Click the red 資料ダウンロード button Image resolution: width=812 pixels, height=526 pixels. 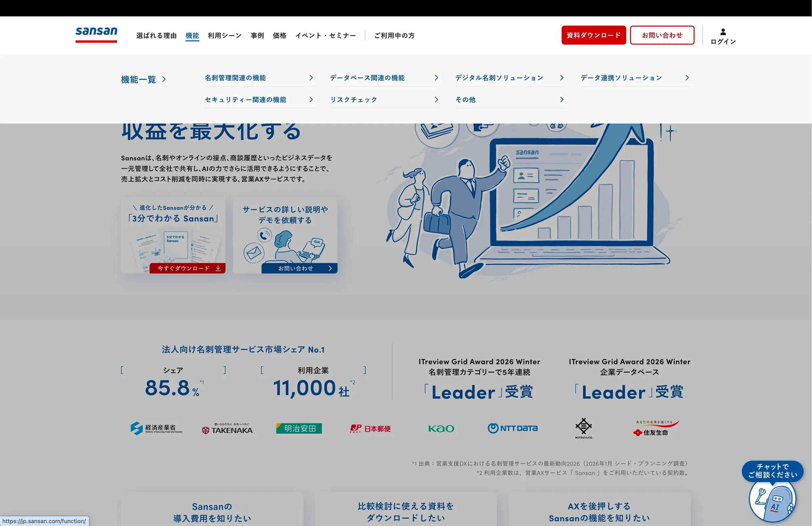pos(594,35)
